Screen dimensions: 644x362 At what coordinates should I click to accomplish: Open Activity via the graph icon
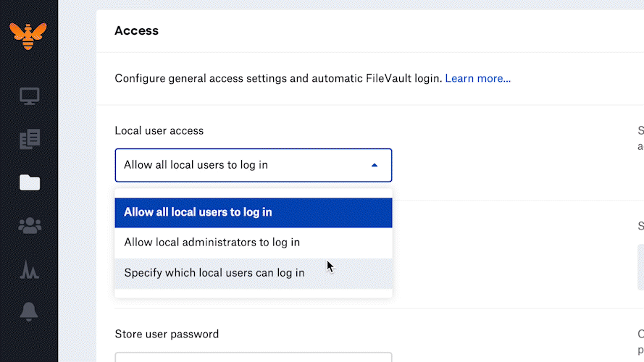(x=30, y=269)
